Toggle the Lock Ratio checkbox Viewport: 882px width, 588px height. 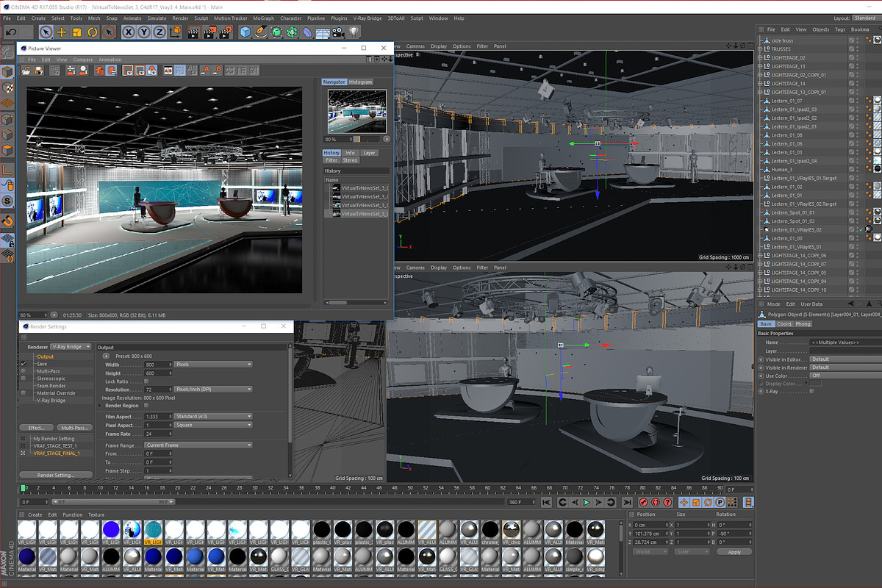[146, 381]
